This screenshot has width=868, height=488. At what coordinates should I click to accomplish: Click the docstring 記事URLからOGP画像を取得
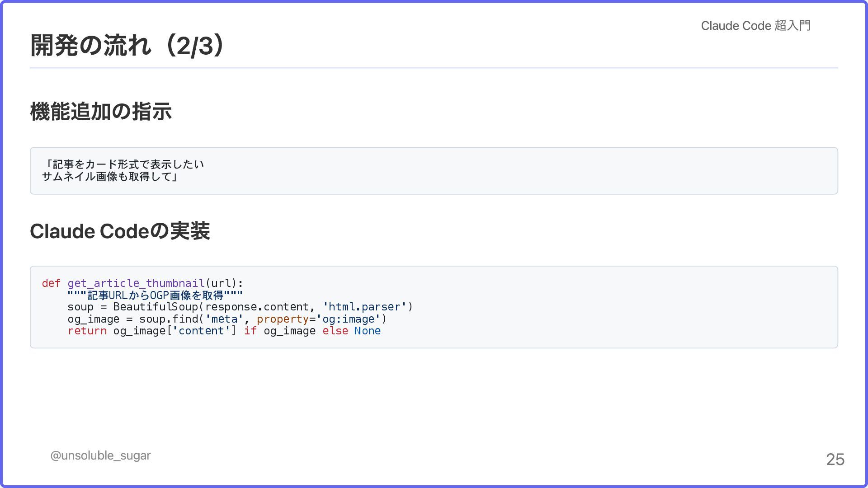coord(155,296)
